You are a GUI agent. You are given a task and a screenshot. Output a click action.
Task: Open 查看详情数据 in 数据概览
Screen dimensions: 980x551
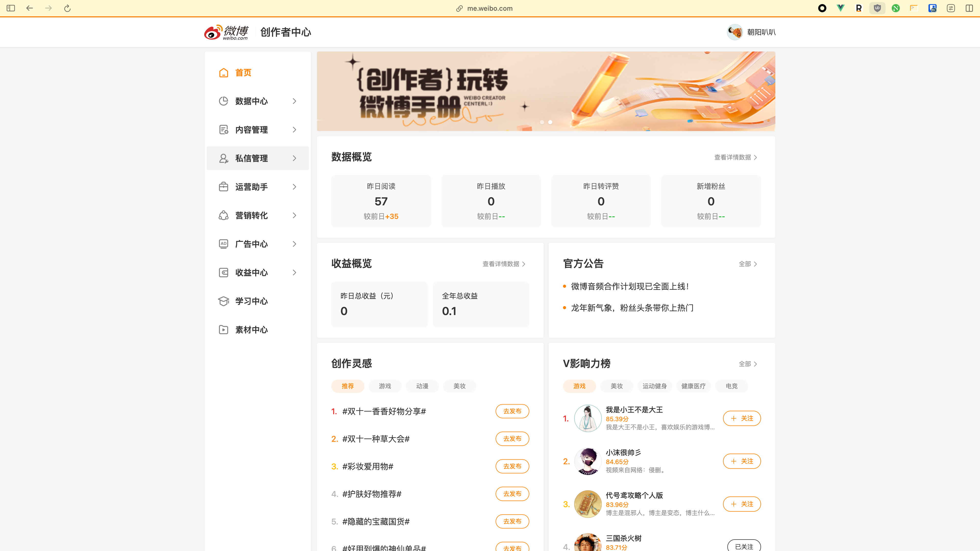[736, 157]
